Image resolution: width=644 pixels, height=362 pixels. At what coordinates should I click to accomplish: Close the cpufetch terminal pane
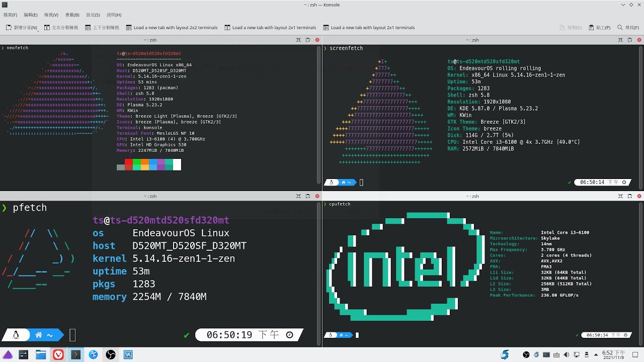tap(639, 196)
